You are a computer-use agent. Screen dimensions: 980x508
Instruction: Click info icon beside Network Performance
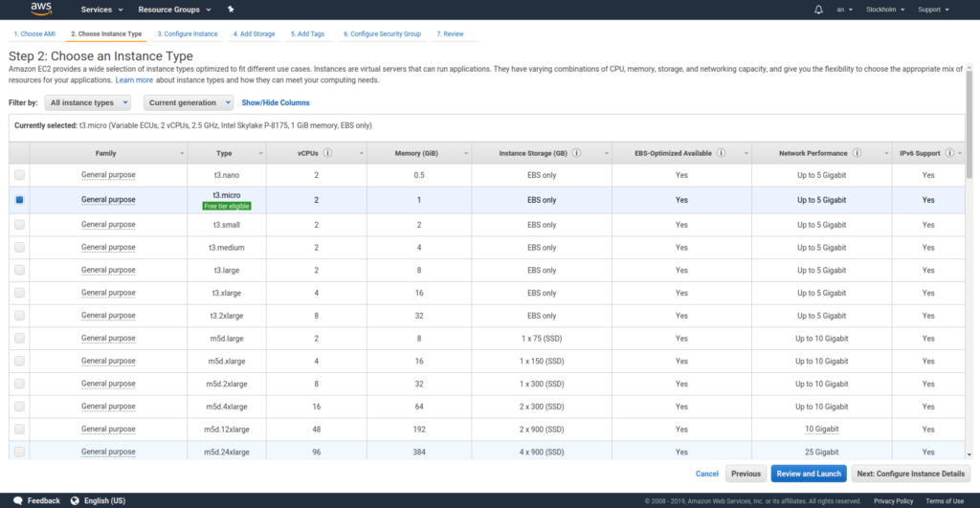click(857, 153)
